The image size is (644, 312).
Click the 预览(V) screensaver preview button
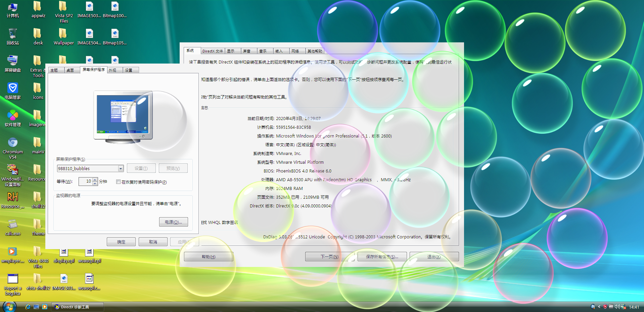(x=173, y=168)
